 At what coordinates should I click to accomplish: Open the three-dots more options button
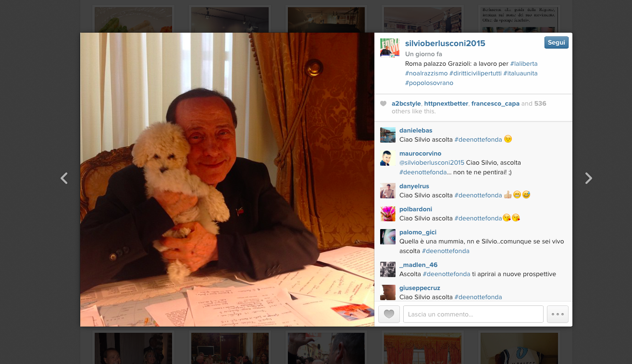[x=558, y=314]
